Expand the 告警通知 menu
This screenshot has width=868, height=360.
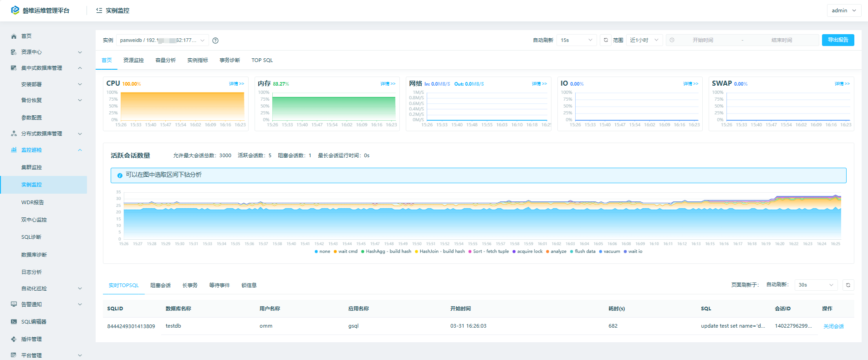tap(80, 304)
